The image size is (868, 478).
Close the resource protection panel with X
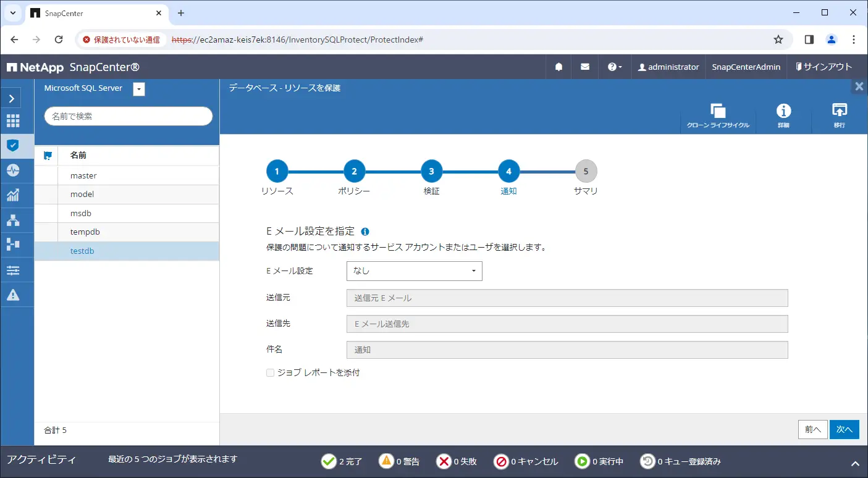pos(859,87)
